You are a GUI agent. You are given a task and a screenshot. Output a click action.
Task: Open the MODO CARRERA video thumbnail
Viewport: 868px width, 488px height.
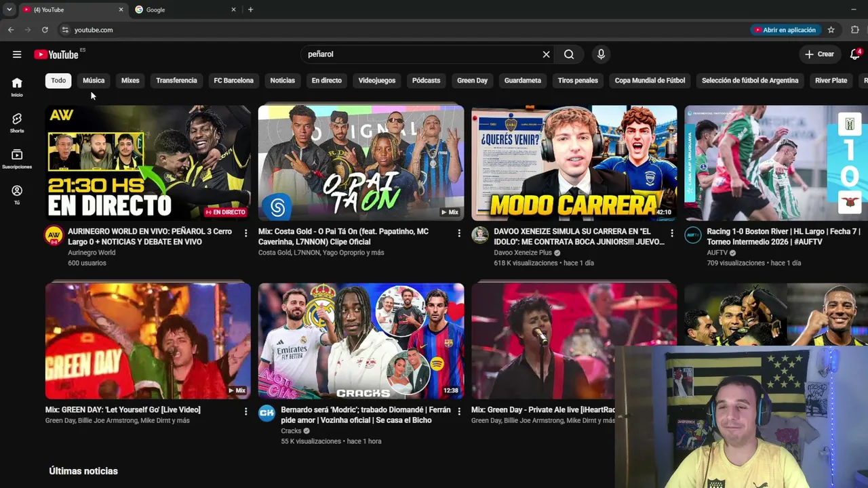[574, 163]
